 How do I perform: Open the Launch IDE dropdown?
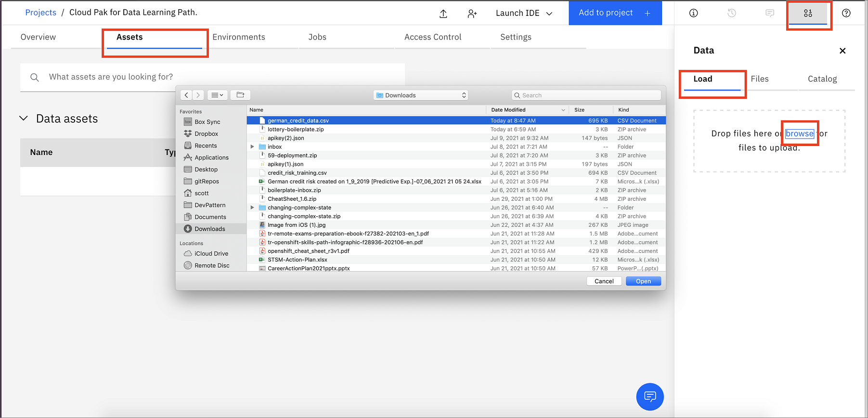pyautogui.click(x=524, y=13)
